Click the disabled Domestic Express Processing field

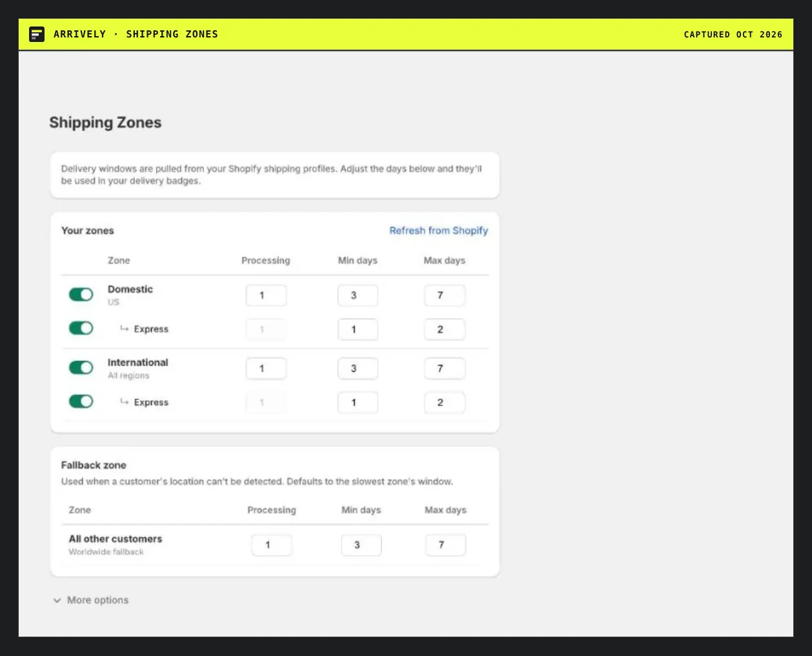pos(266,329)
